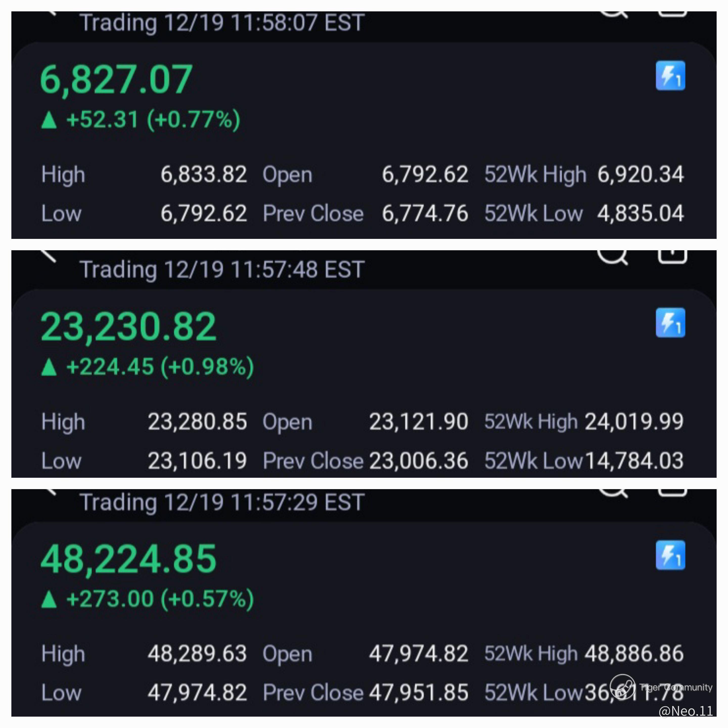Tap the Prev Close value 6,774.76
728x728 pixels.
[x=425, y=213]
